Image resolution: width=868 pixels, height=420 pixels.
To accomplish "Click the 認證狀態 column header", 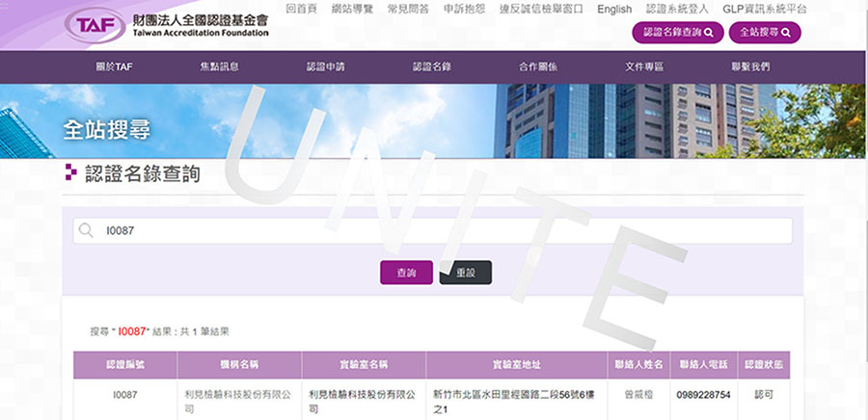I will (764, 365).
